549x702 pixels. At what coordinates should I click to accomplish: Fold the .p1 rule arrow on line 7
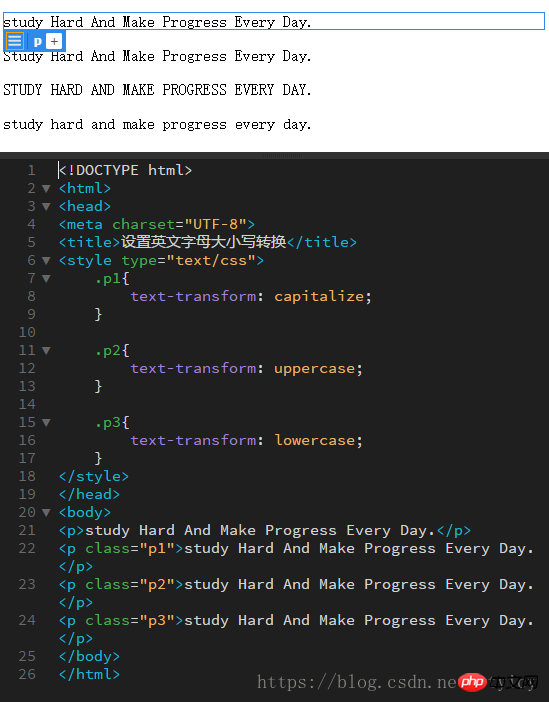46,278
